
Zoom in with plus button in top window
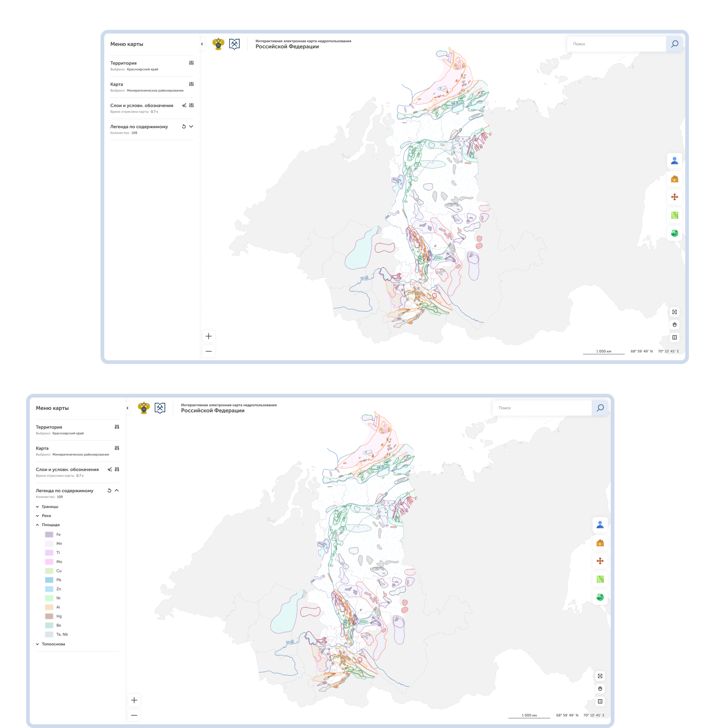click(209, 336)
